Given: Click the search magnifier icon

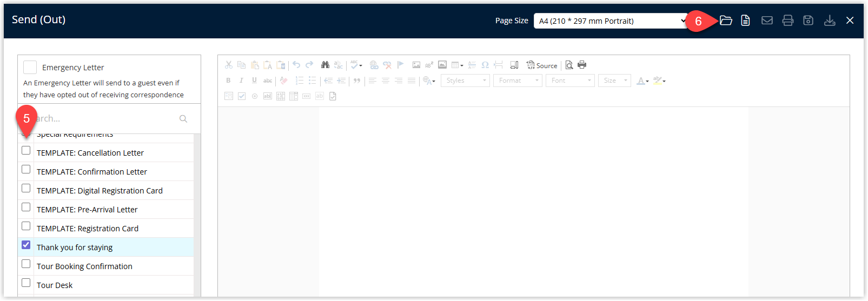Looking at the screenshot, I should pos(183,119).
